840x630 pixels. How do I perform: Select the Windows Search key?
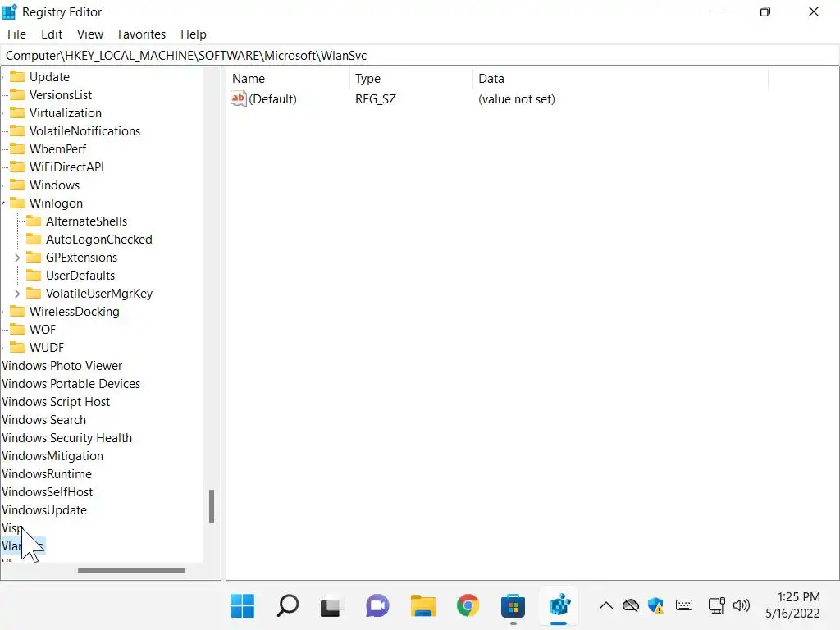coord(43,420)
